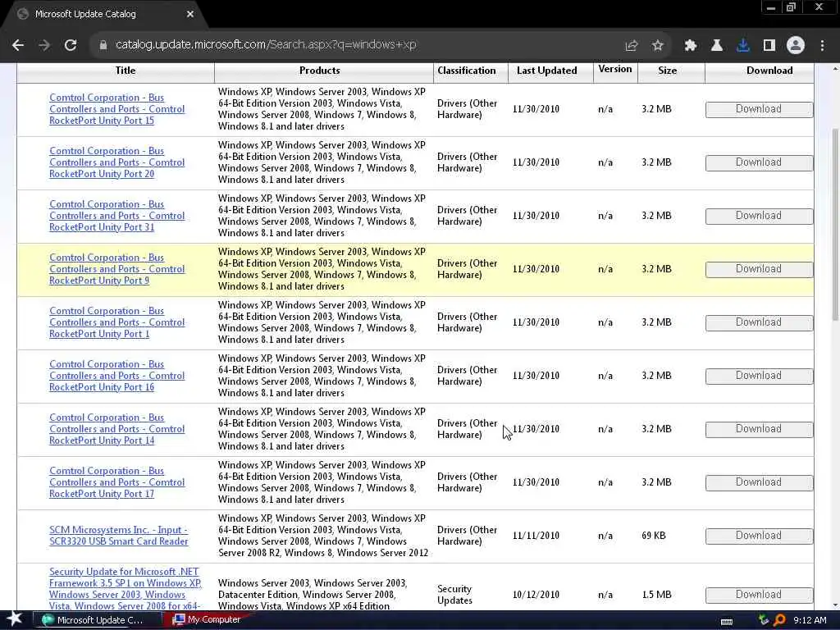The image size is (840, 630).
Task: Click the 1.5 MB size cell
Action: point(656,595)
